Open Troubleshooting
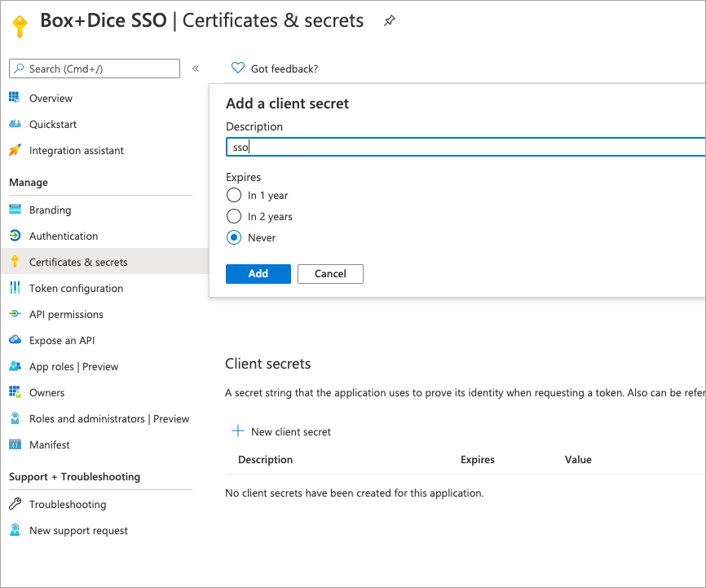 coord(68,505)
